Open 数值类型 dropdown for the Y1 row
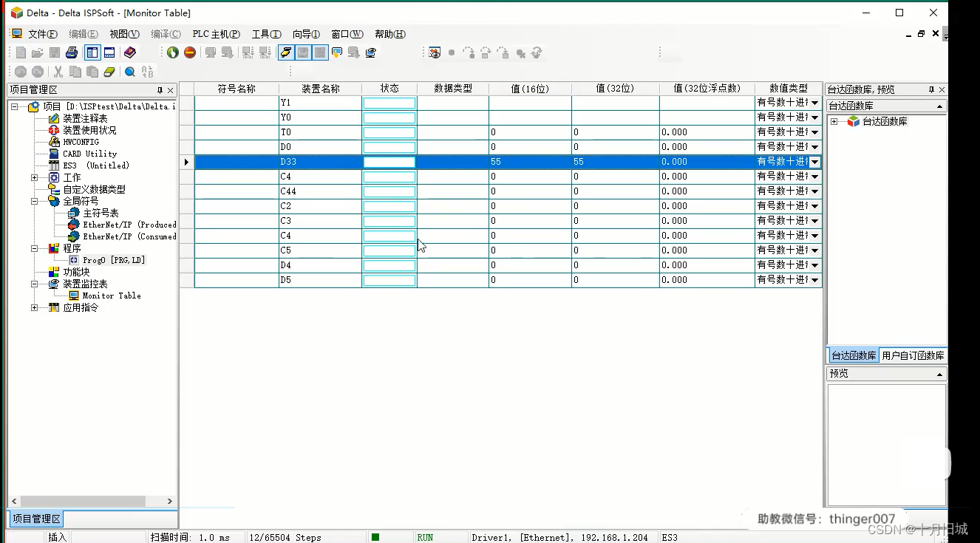Image resolution: width=980 pixels, height=543 pixels. [x=815, y=103]
